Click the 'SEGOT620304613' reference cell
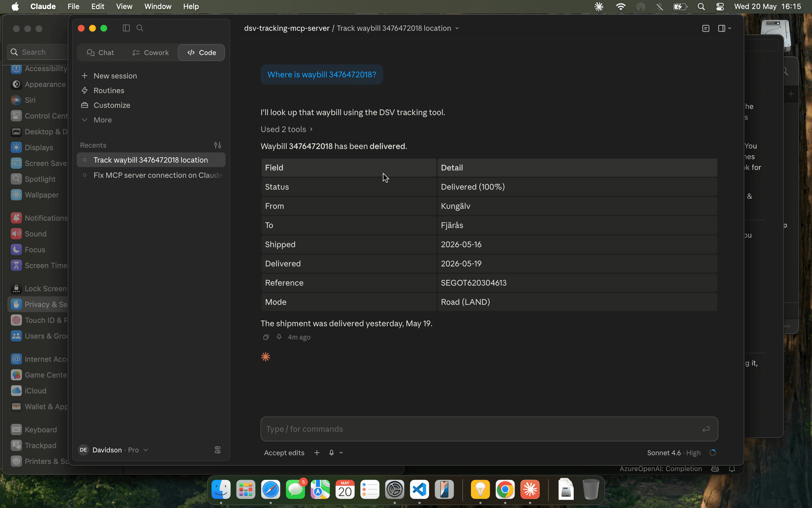This screenshot has height=508, width=812. (577, 283)
